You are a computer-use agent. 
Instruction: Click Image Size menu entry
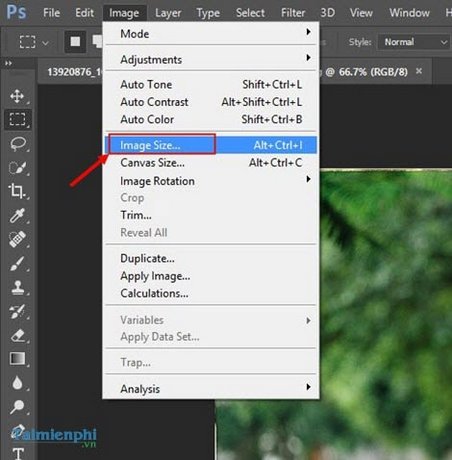[x=211, y=145]
